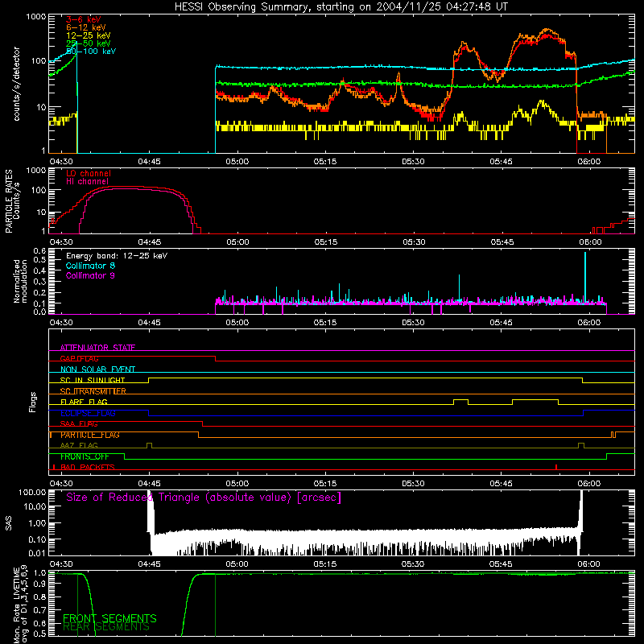Image resolution: width=644 pixels, height=644 pixels.
Task: Click the 06:00 tick label under the SAS panel
Action: [589, 564]
